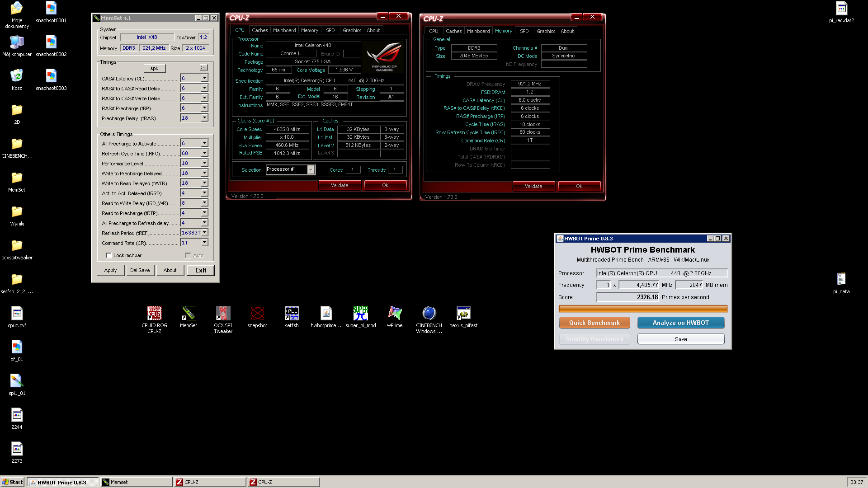This screenshot has height=488, width=868.
Task: Click the >> expand button in MemSet
Action: point(203,67)
